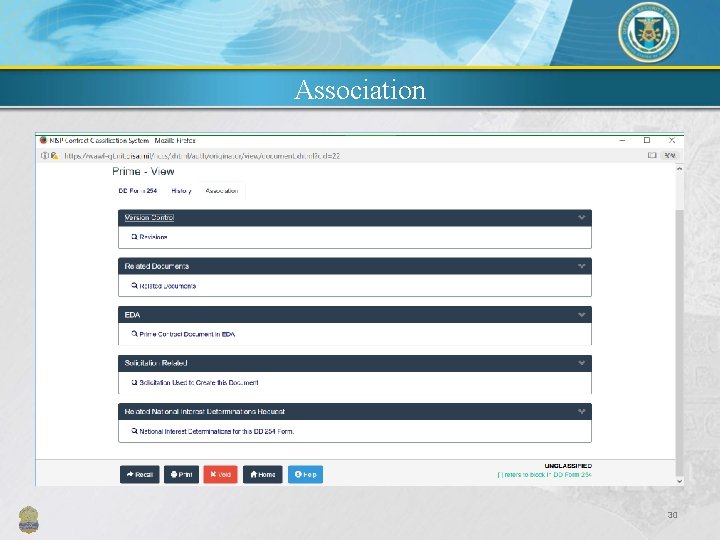Click the magnifier icon beside National Interest Determinations
The width and height of the screenshot is (720, 540).
click(x=135, y=431)
